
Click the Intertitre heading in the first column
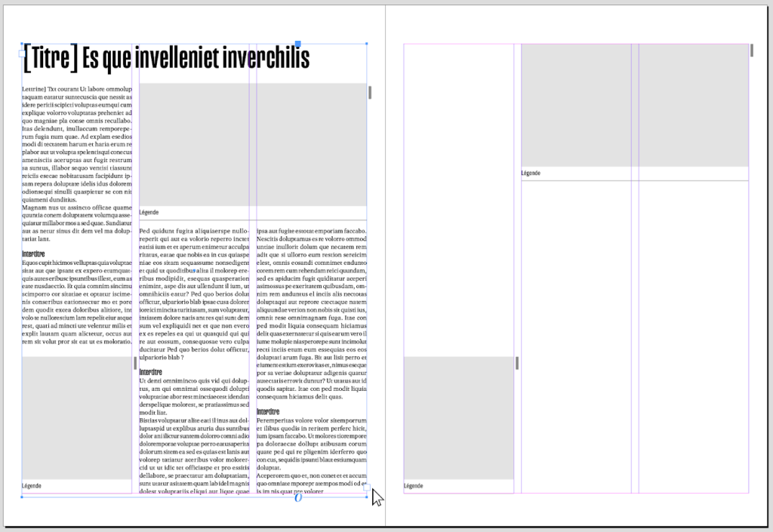click(x=34, y=254)
